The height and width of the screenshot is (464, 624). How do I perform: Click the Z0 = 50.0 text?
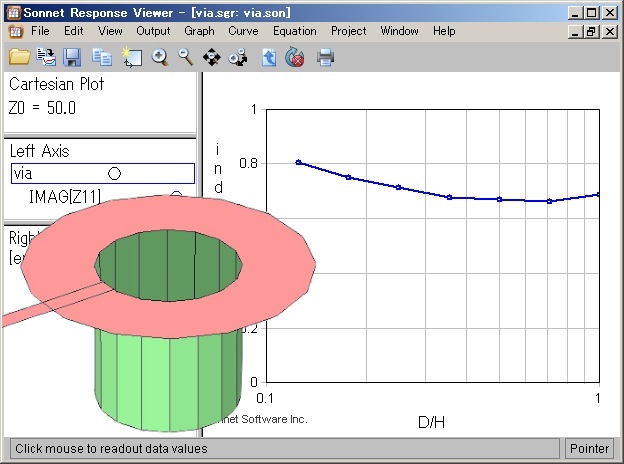[42, 108]
